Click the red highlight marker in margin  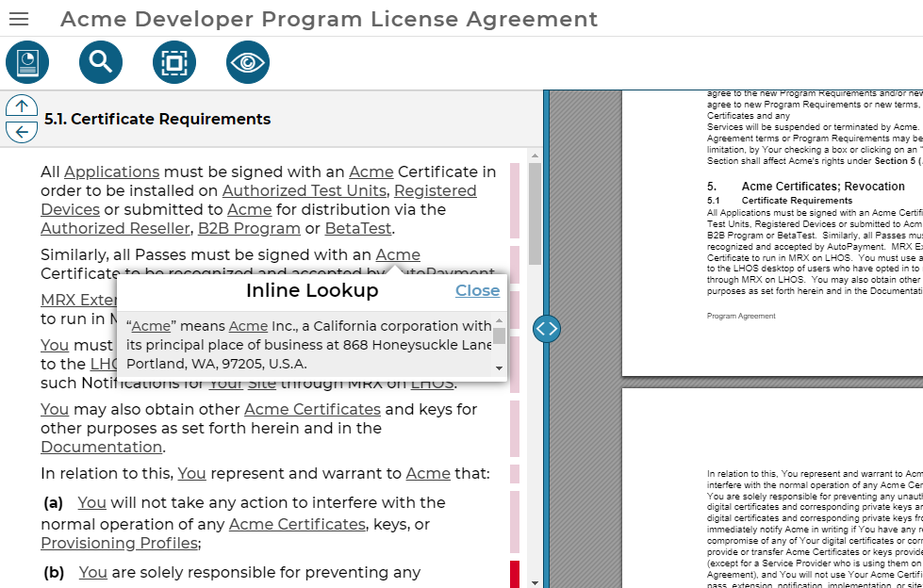pyautogui.click(x=514, y=573)
